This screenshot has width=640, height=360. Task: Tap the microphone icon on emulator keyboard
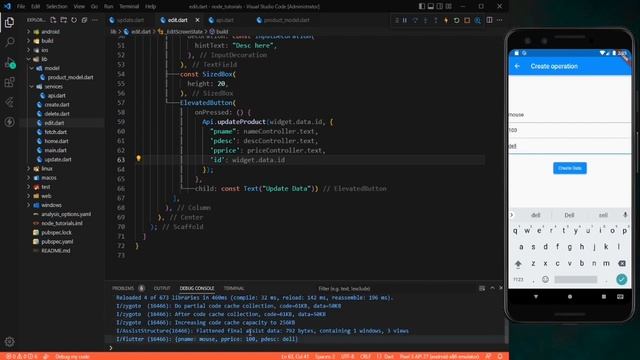click(x=625, y=215)
